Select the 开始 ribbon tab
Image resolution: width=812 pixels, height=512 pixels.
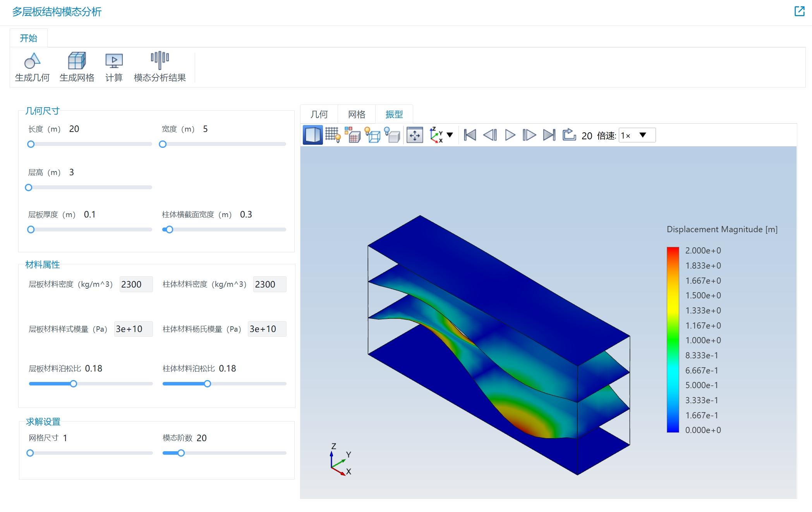[x=29, y=38]
